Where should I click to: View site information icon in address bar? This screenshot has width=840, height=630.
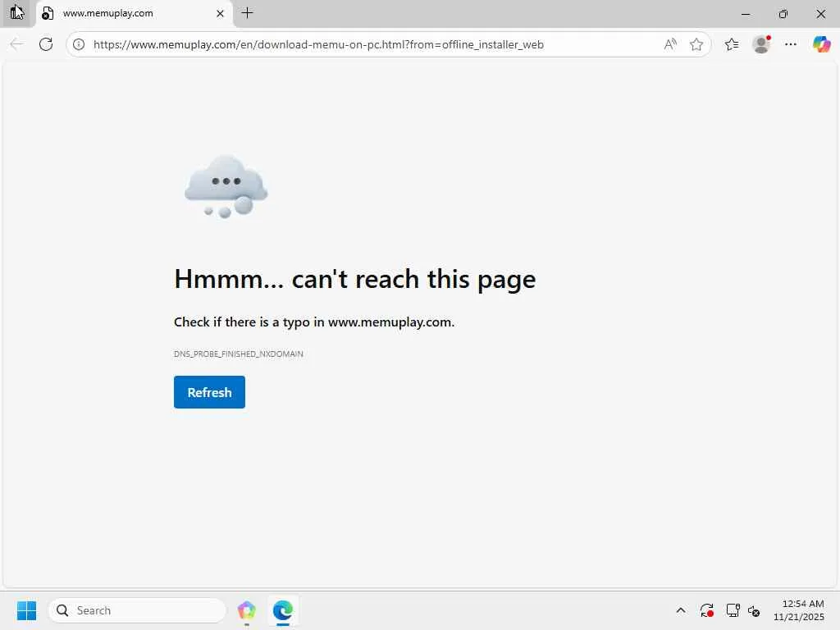click(79, 44)
